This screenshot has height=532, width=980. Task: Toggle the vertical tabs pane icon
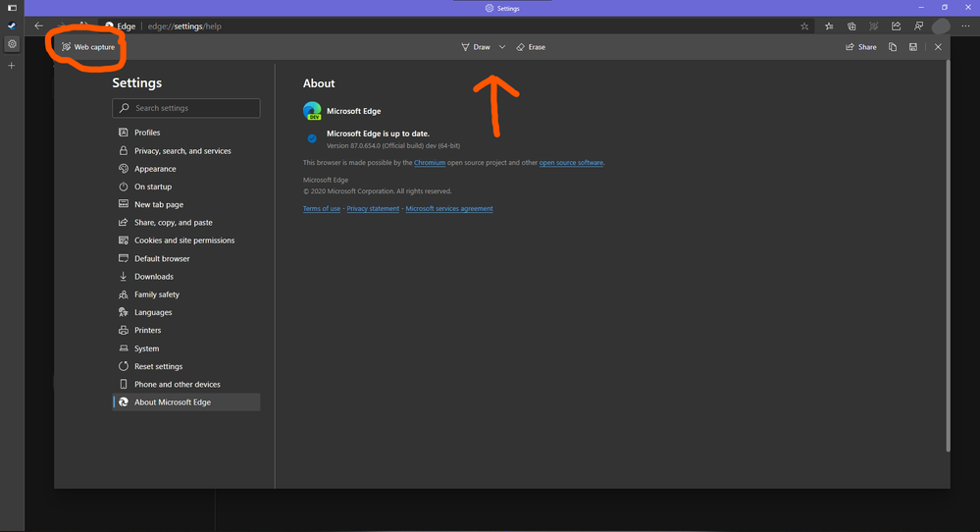(12, 8)
